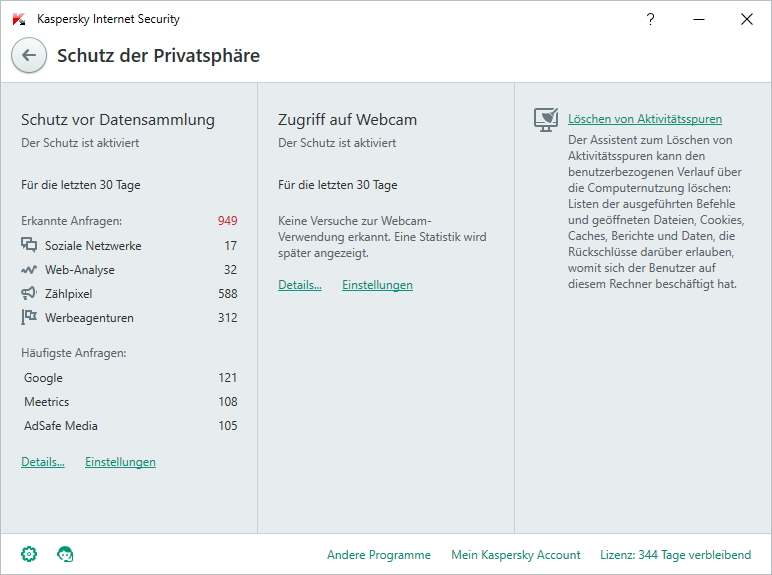Go back with the arrow button

[x=29, y=55]
